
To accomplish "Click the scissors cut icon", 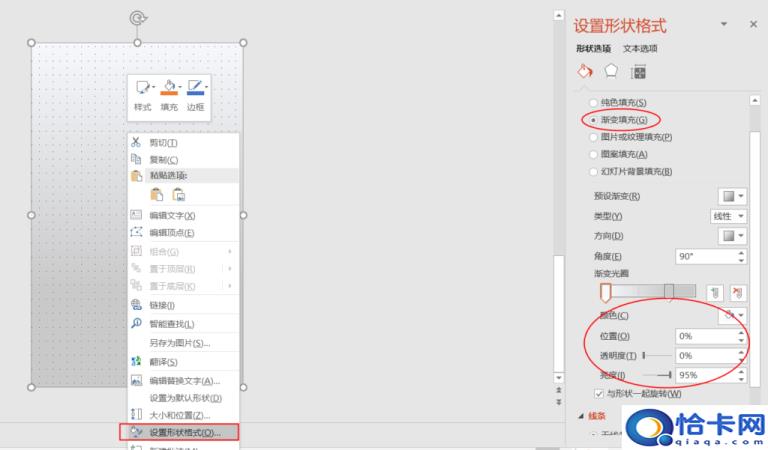I will point(136,142).
